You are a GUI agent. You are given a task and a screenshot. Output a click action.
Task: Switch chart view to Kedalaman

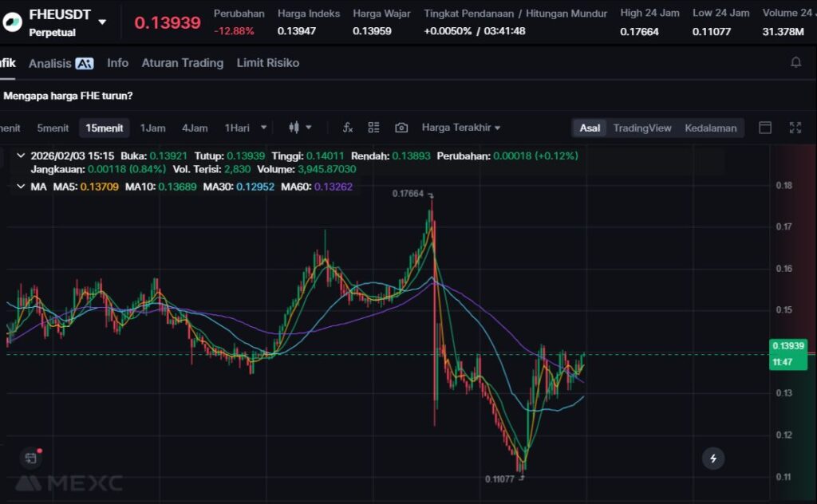710,128
